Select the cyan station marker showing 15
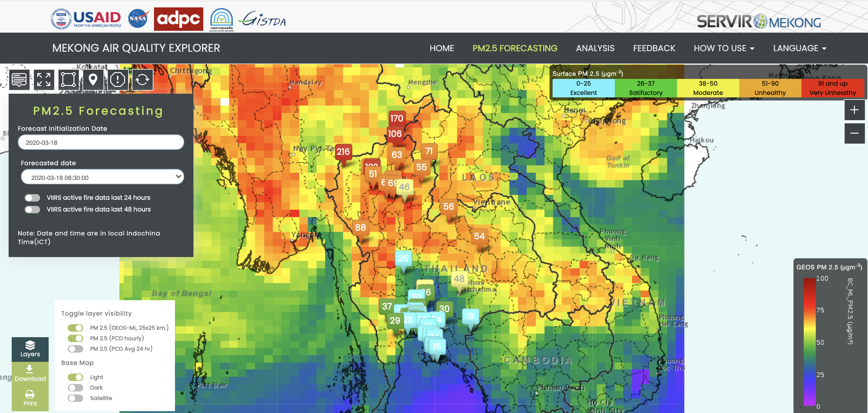Viewport: 868px width, 413px height. click(437, 347)
